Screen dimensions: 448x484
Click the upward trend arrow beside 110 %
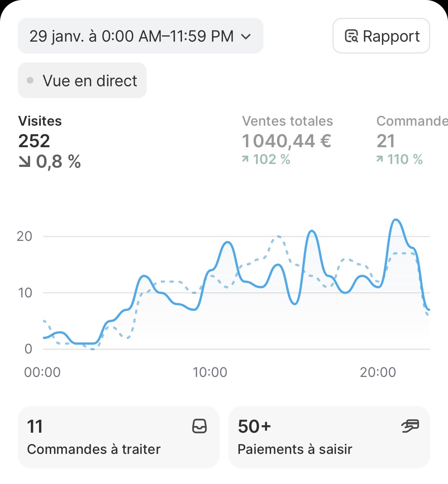[x=380, y=159]
